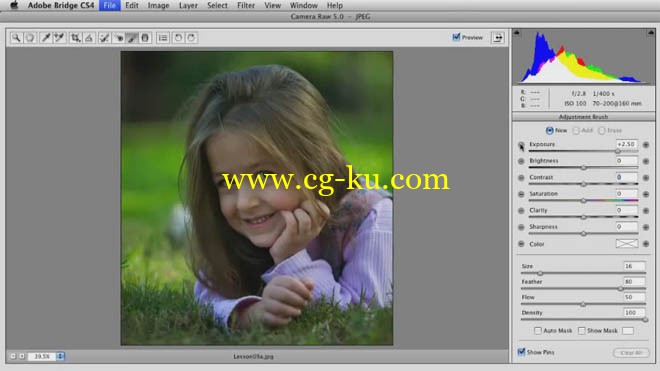
Task: Toggle full screen mode icon
Action: (498, 37)
